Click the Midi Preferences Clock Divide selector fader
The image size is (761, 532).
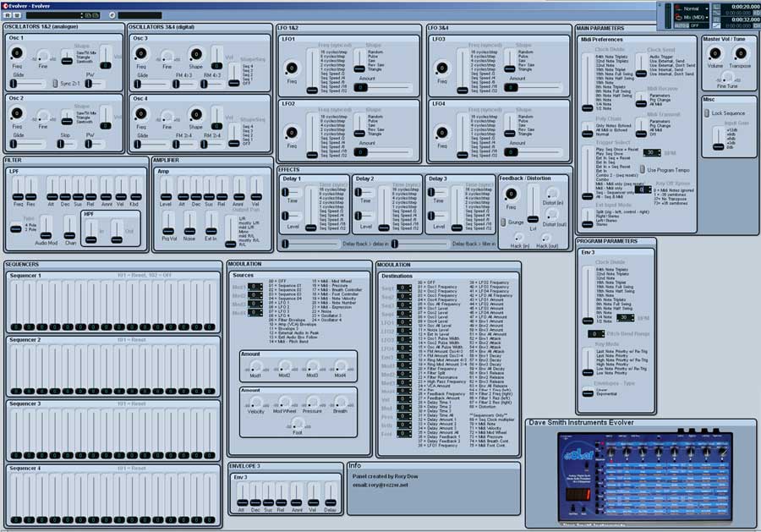point(588,81)
